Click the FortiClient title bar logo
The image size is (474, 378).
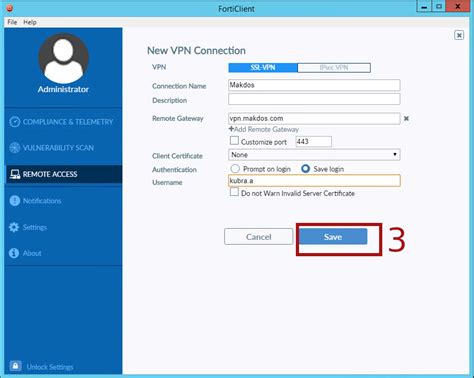[10, 8]
